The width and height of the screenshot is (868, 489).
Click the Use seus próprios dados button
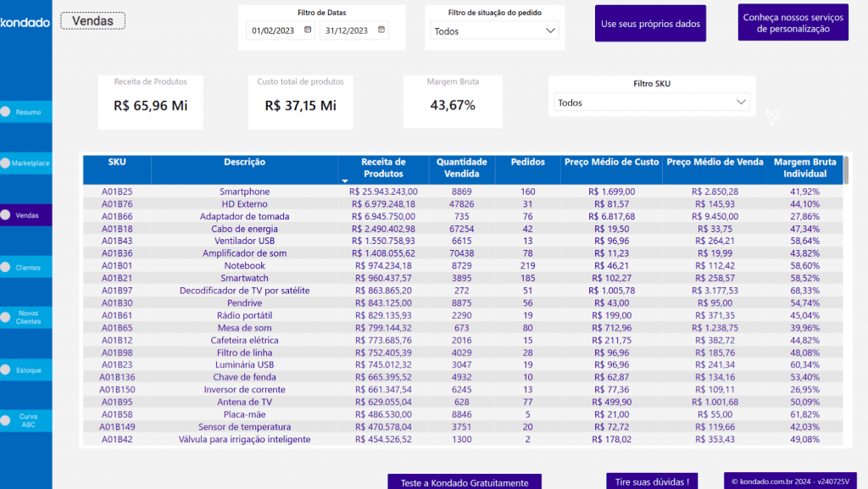click(650, 24)
